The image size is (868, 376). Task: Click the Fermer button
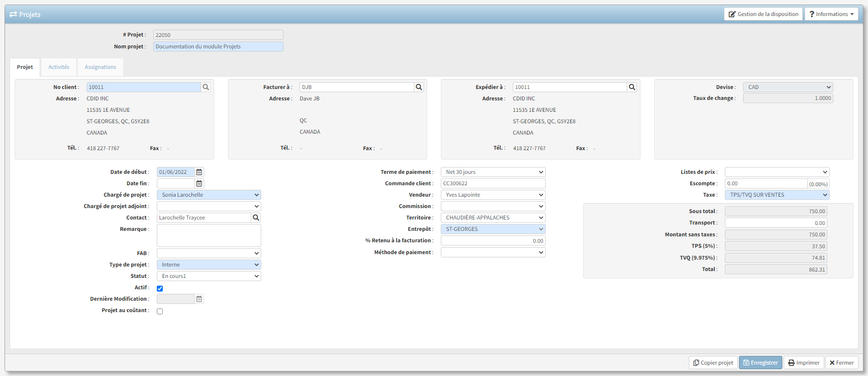[842, 363]
